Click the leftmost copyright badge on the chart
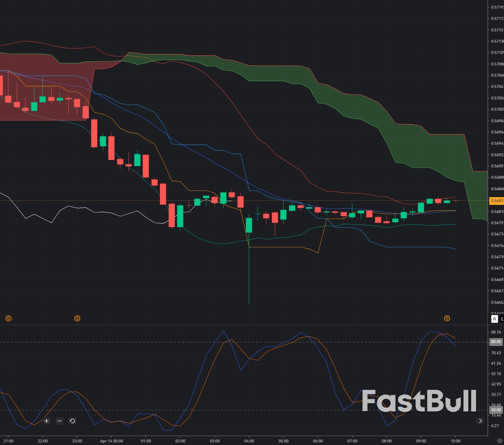The width and height of the screenshot is (504, 445). (x=9, y=318)
